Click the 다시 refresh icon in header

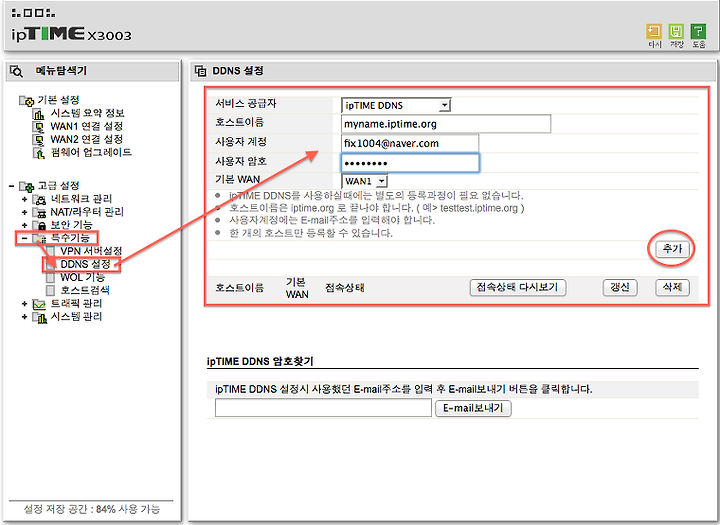click(x=654, y=32)
